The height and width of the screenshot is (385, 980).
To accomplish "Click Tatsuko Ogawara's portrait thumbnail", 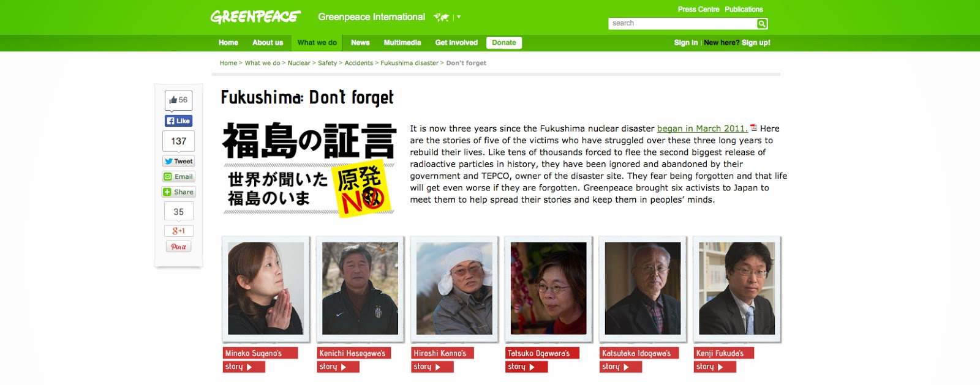I will point(549,288).
